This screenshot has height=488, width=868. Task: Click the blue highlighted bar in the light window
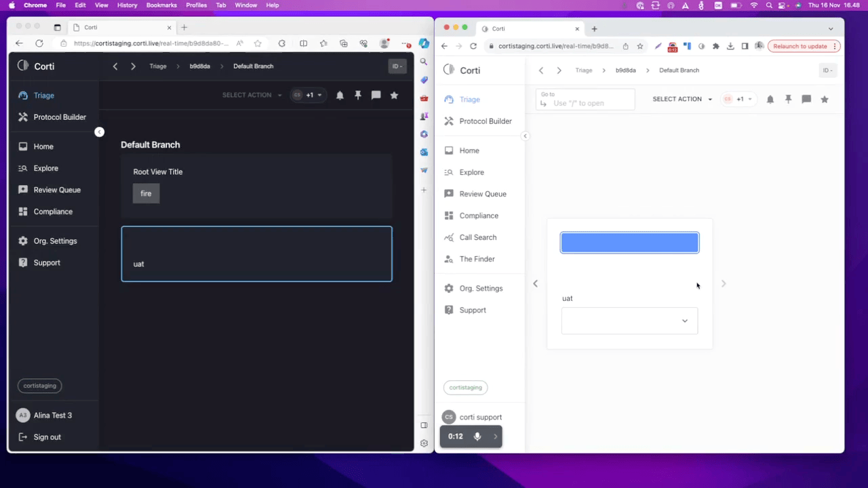629,243
